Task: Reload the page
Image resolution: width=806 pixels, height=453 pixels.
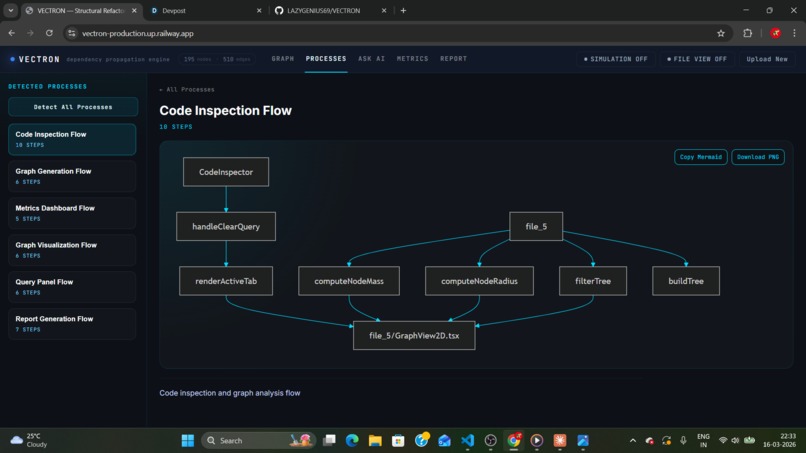Action: 49,33
